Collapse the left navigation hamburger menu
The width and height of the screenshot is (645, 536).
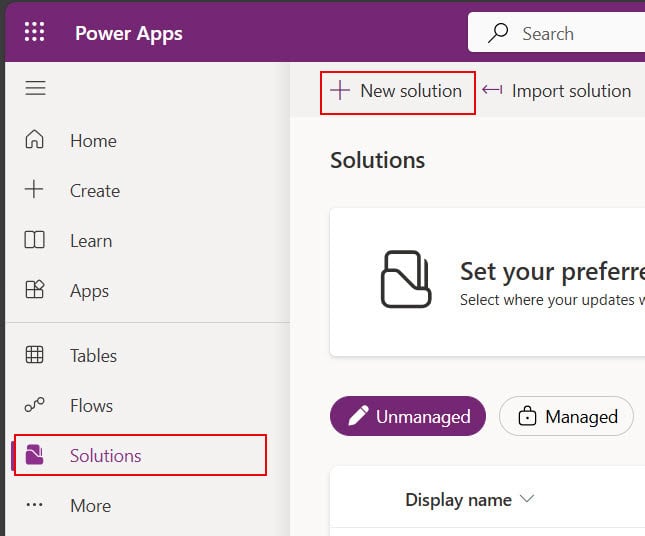coord(35,88)
